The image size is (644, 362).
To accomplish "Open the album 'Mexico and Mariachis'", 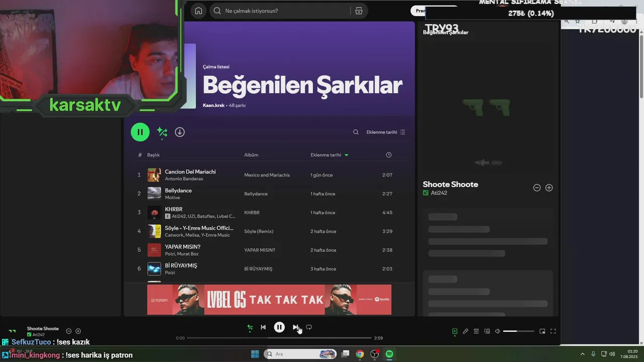I will [x=267, y=175].
